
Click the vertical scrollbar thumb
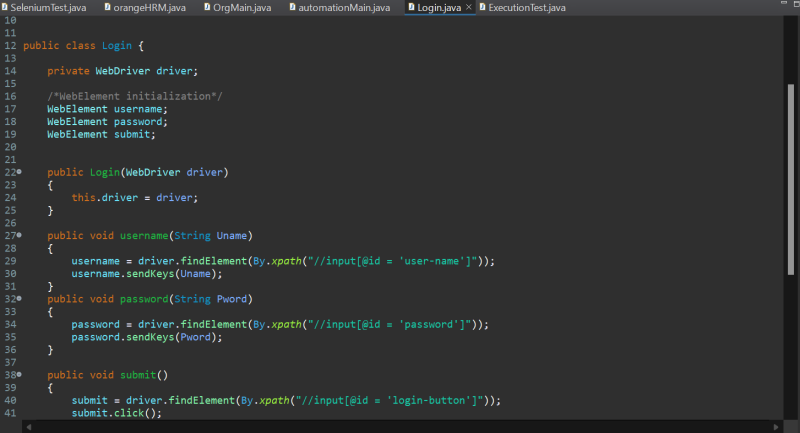click(791, 180)
